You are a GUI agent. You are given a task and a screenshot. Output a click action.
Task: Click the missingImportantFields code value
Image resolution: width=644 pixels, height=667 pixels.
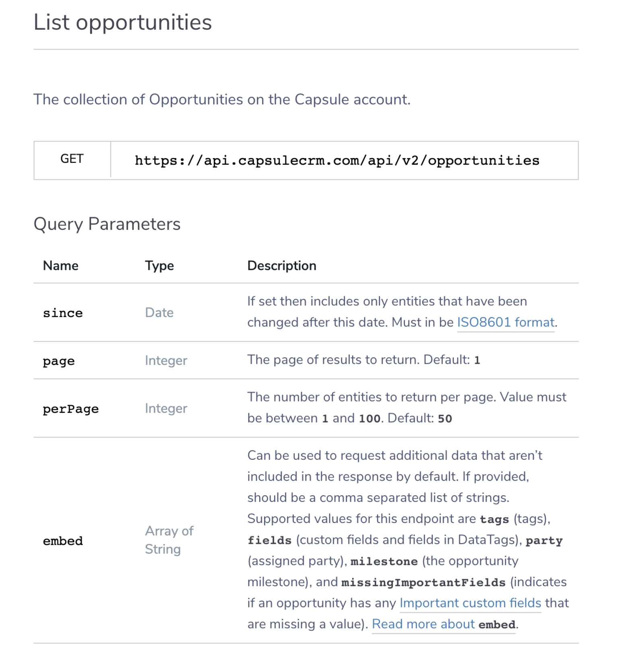423,582
